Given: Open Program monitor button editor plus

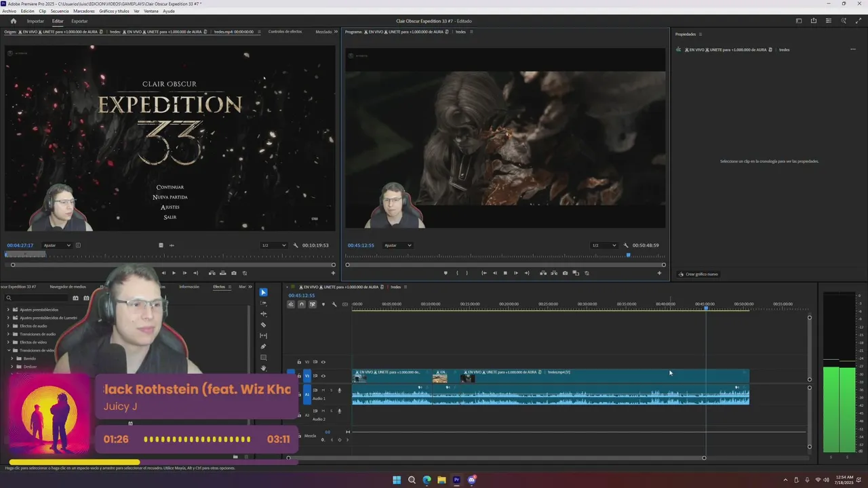Looking at the screenshot, I should (659, 273).
